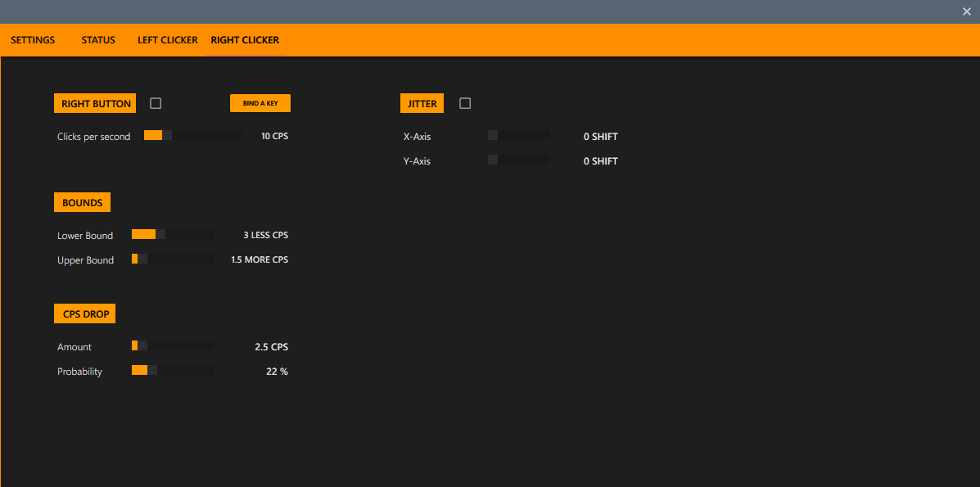Image resolution: width=980 pixels, height=487 pixels.
Task: Click the X-Axis "0 SHIFT" value
Action: coord(601,137)
